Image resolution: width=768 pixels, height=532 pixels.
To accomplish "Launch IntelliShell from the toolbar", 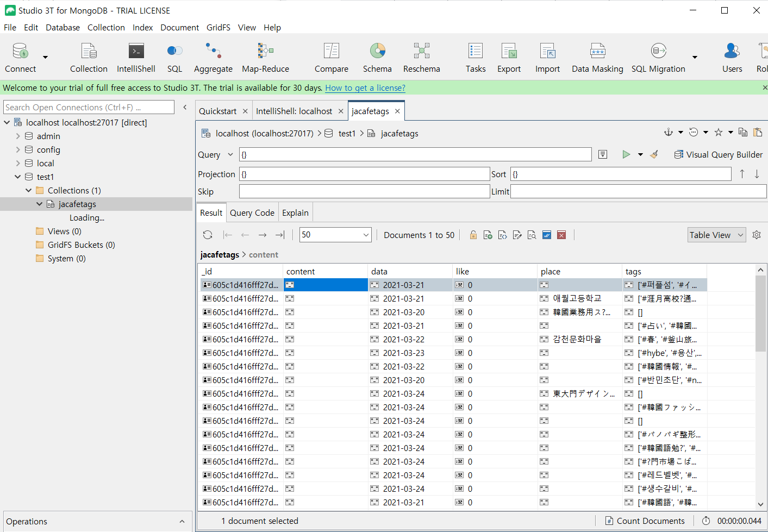I will (x=136, y=58).
